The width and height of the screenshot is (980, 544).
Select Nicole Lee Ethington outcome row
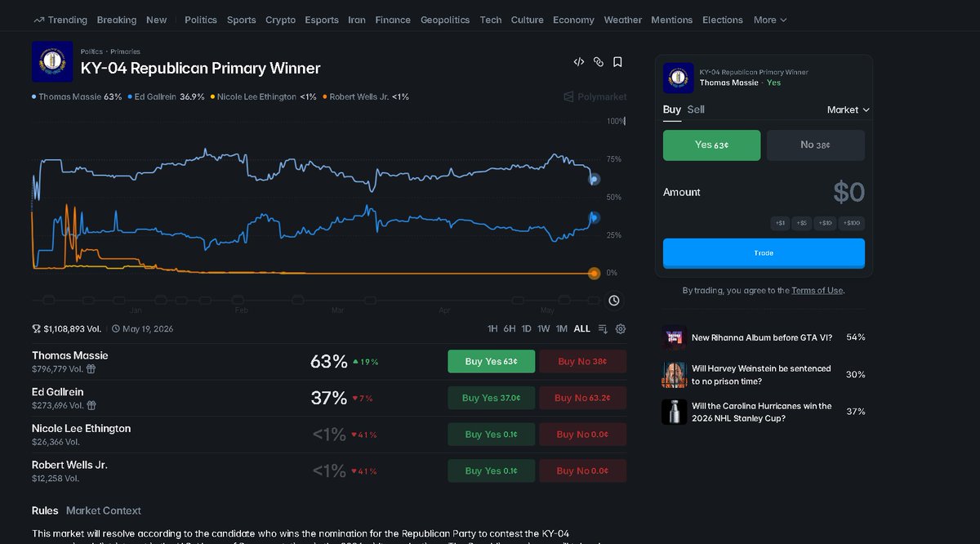[329, 435]
